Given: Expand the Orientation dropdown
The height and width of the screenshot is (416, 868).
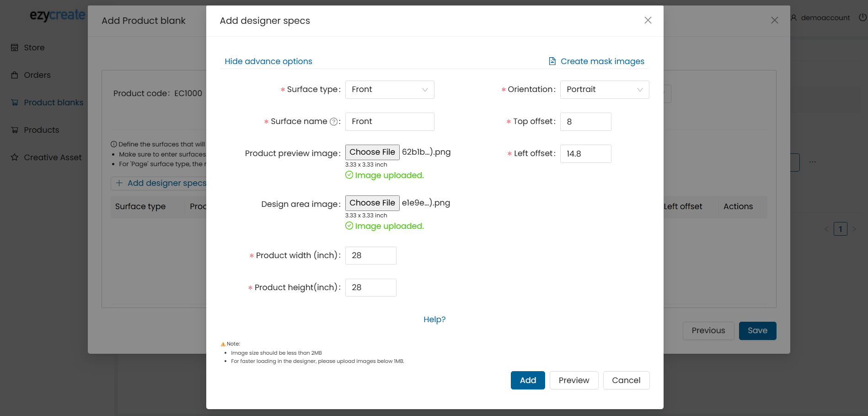Looking at the screenshot, I should (x=604, y=90).
